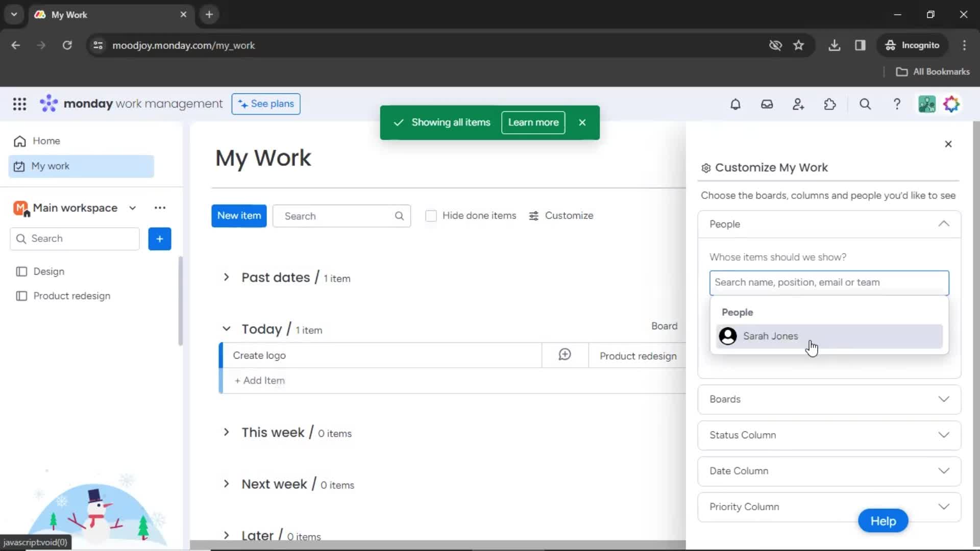Open the Main workspace three-dots menu

pyautogui.click(x=160, y=208)
